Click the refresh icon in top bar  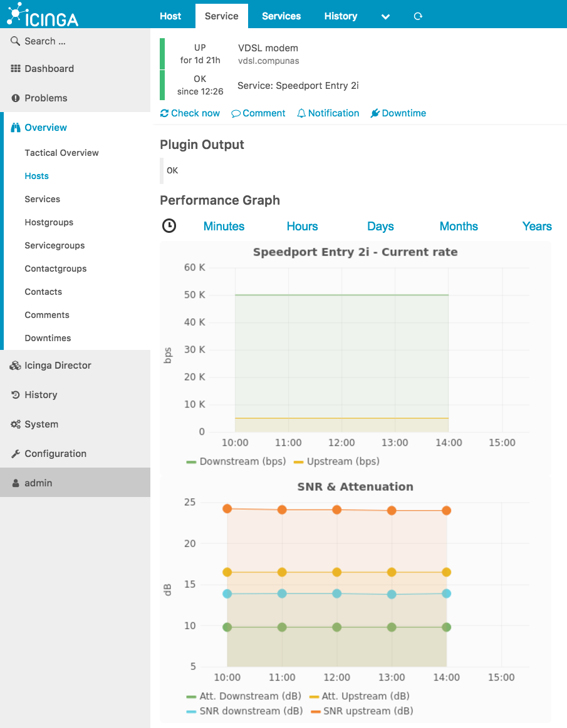418,16
